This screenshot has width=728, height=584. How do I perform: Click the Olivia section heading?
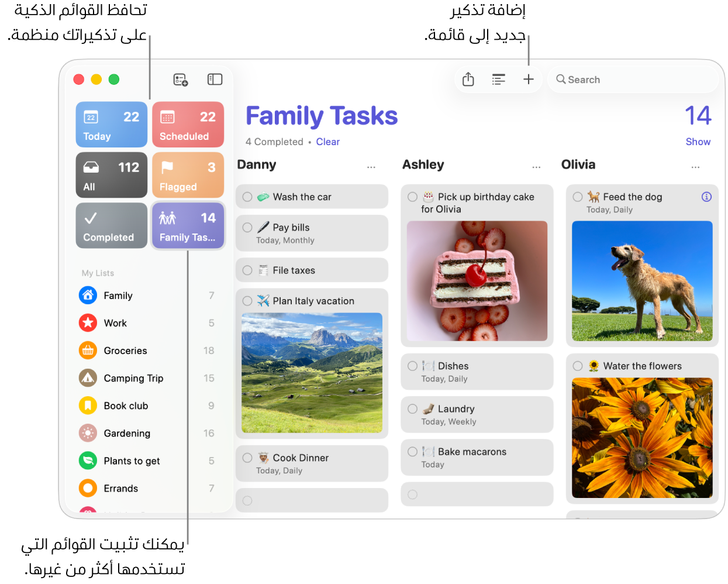pos(578,164)
